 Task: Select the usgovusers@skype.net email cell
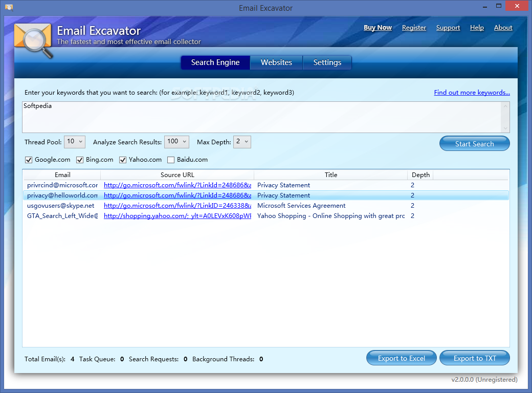pyautogui.click(x=61, y=205)
